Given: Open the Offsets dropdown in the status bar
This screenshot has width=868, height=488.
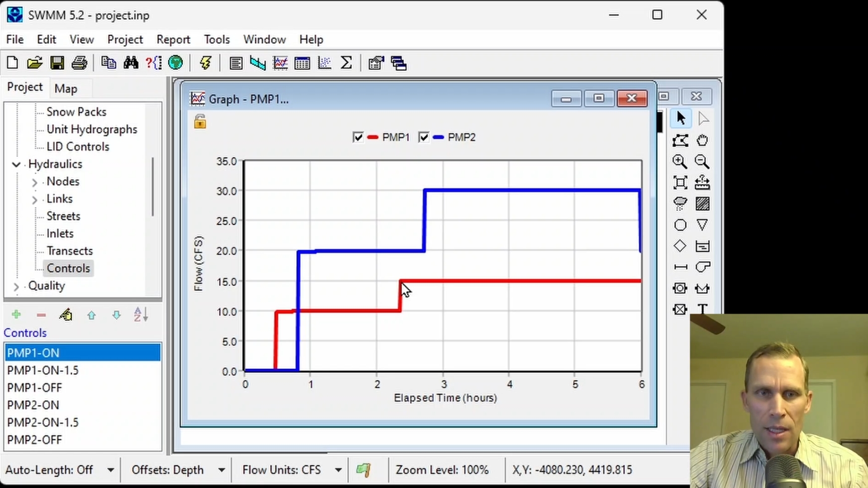Looking at the screenshot, I should tap(221, 470).
